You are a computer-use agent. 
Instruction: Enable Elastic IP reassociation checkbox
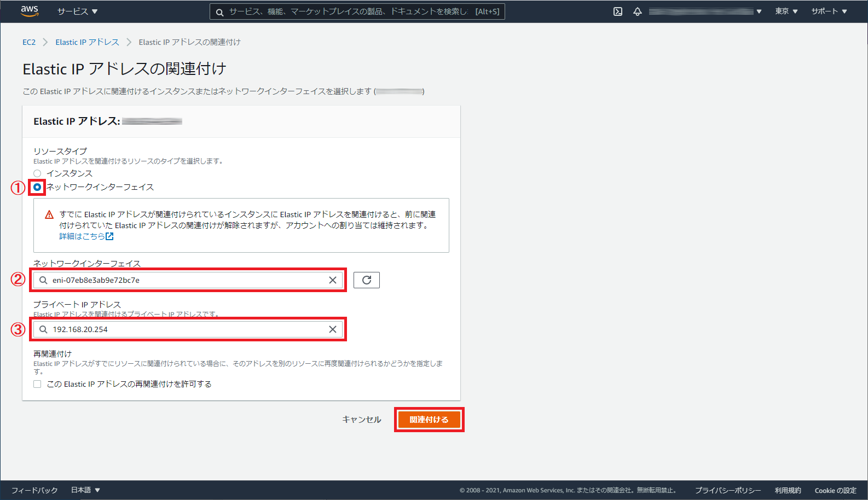click(37, 384)
